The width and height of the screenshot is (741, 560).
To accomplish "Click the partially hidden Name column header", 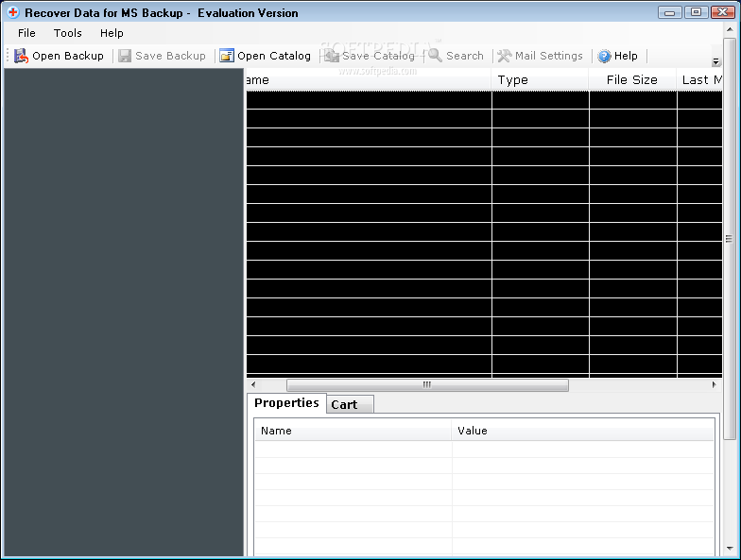I will click(369, 79).
